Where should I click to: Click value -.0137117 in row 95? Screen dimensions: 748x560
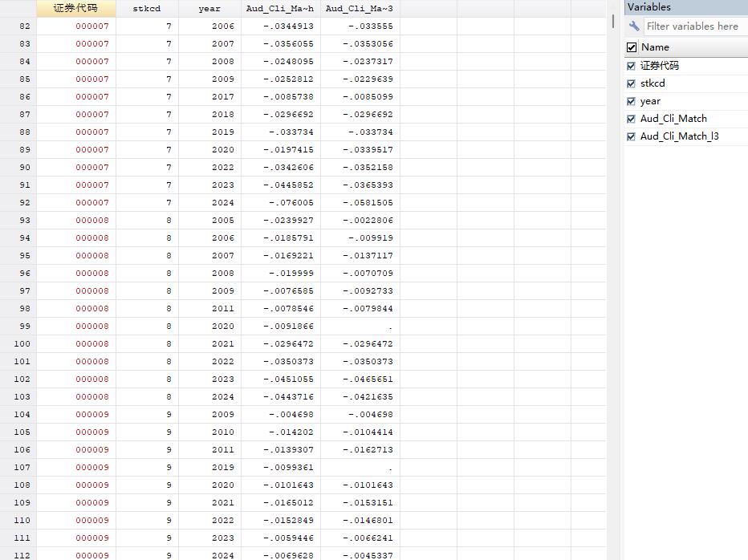360,256
